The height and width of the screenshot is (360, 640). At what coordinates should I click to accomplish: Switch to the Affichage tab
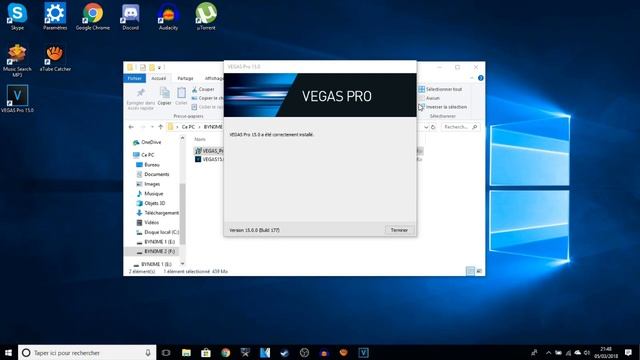pos(213,78)
